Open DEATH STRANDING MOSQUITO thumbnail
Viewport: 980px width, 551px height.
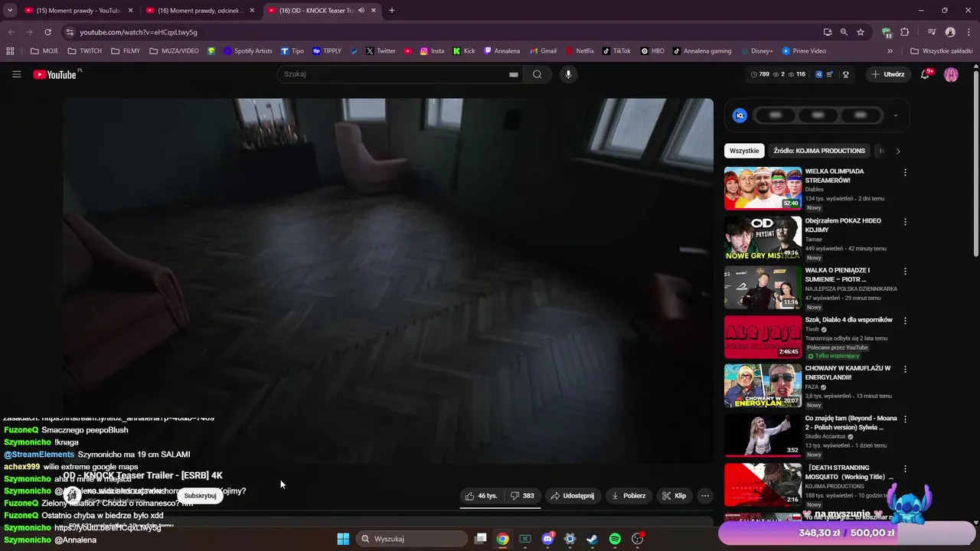click(x=763, y=484)
